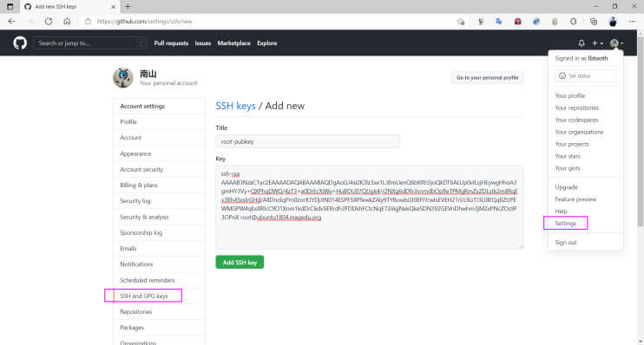Screen dimensions: 644x345
Task: Close the Add new SSH keys tab
Action: 114,7
